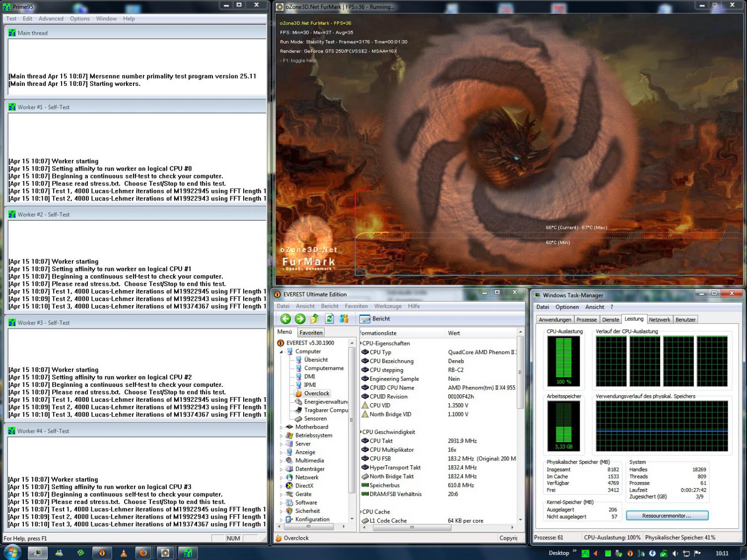
Task: Click the EVEREST forward navigation arrow
Action: point(300,319)
